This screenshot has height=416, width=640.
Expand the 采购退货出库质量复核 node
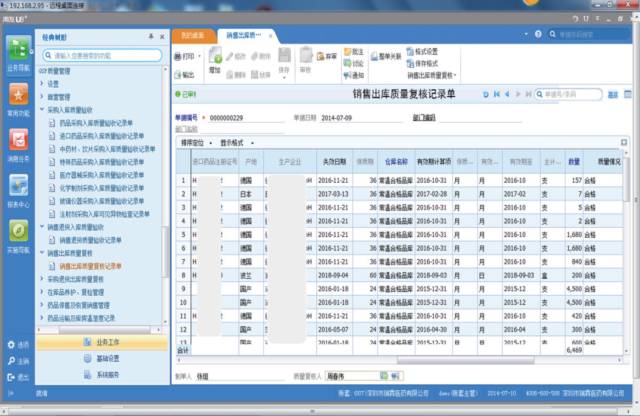point(42,279)
